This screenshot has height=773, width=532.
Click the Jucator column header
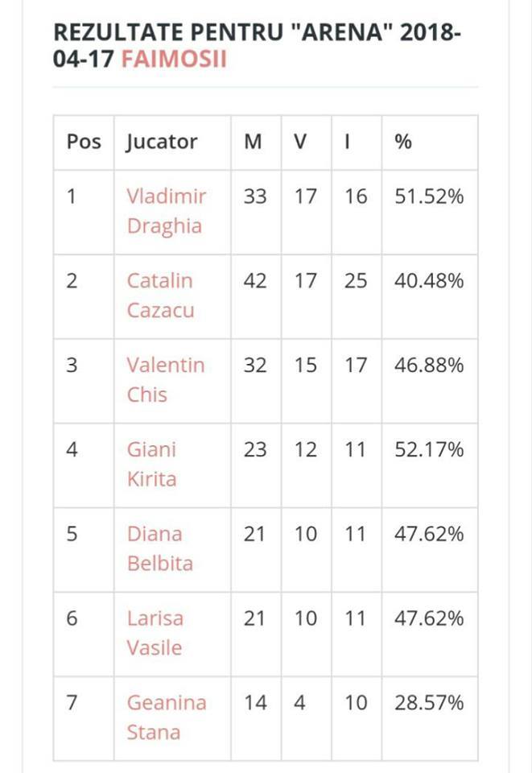pos(162,142)
